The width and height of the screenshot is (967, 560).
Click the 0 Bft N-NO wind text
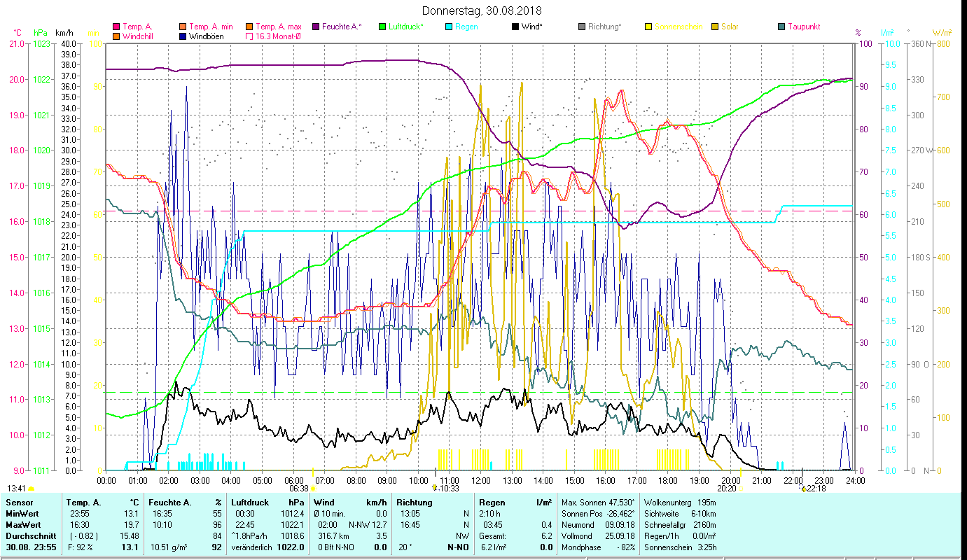(335, 547)
